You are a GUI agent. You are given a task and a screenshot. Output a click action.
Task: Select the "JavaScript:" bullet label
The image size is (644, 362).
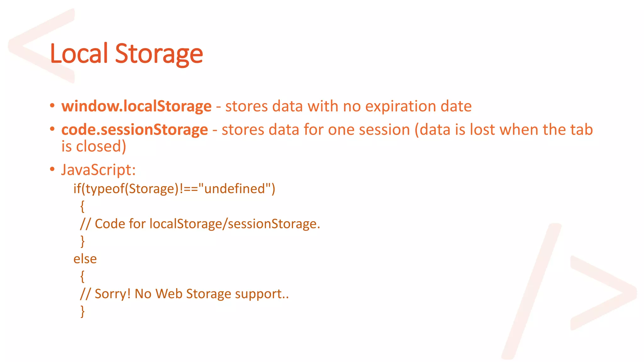click(x=98, y=170)
